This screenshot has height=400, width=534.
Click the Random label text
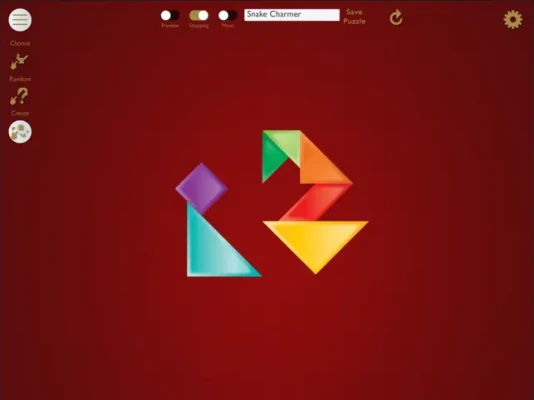point(20,79)
